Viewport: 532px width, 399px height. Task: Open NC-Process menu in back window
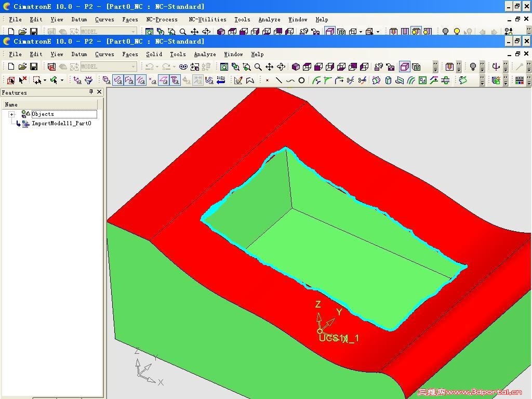point(162,20)
